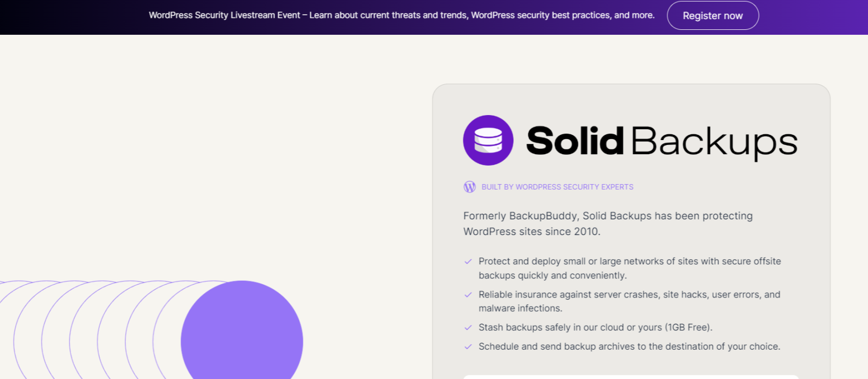Viewport: 868px width, 379px height.
Task: Click the checkmark next to server crashes insurance
Action: tap(469, 294)
